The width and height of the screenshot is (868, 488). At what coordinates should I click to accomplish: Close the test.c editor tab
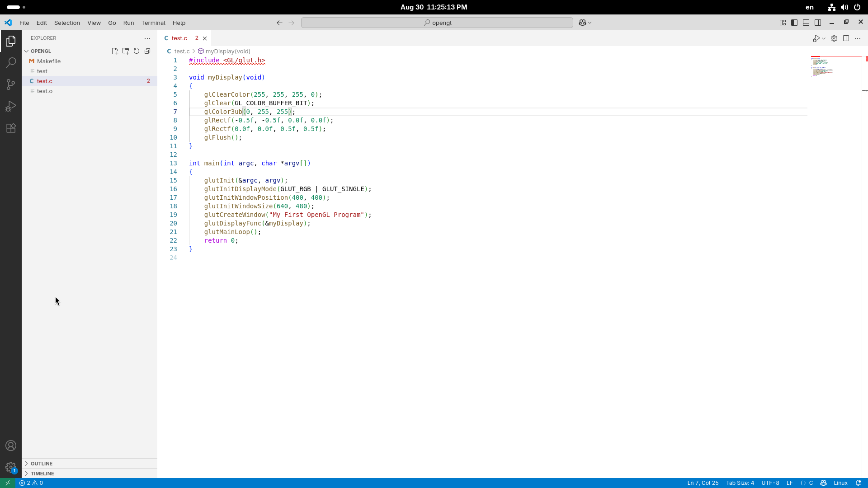point(205,38)
